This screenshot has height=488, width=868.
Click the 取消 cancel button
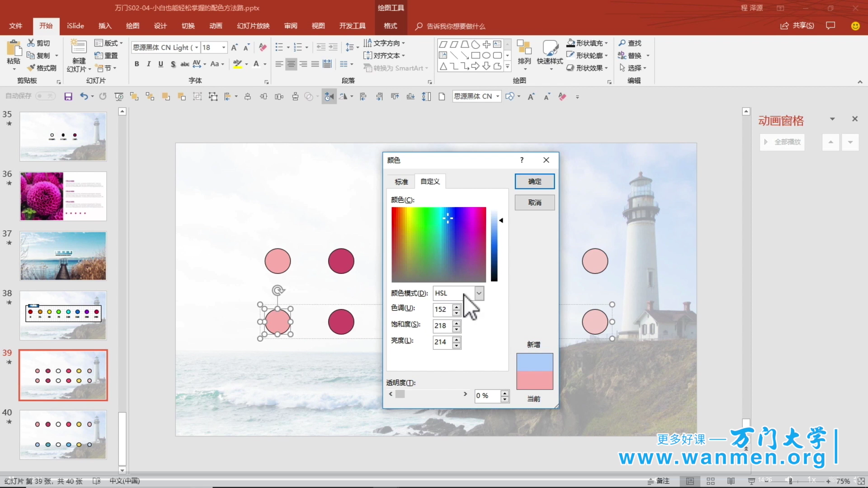[x=534, y=202]
